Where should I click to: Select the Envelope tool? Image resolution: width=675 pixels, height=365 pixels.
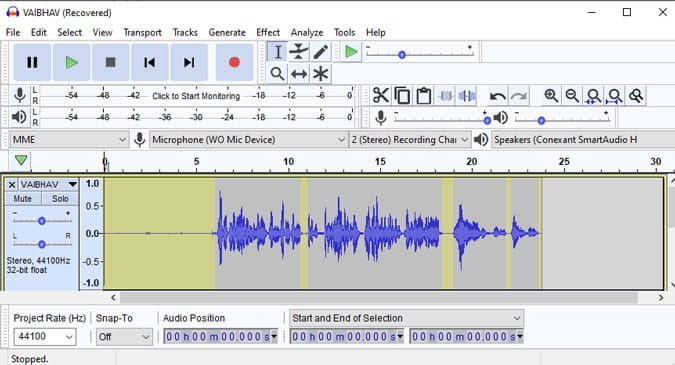click(x=299, y=52)
